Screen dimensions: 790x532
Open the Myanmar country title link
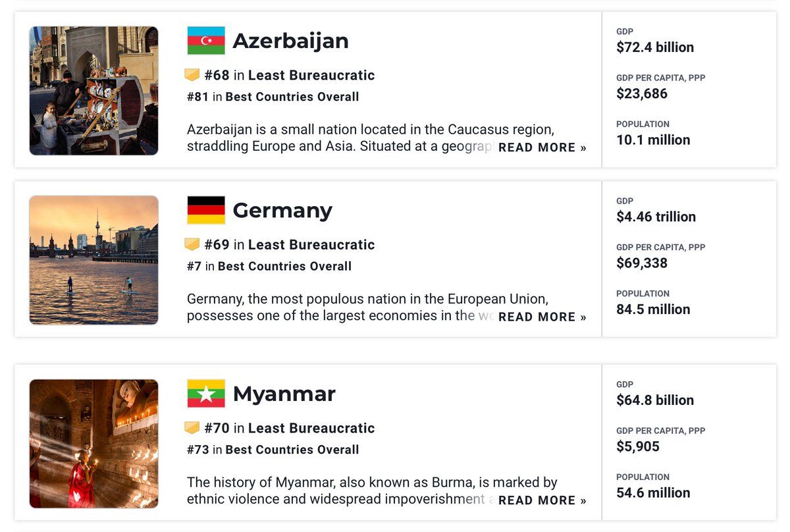(x=284, y=394)
